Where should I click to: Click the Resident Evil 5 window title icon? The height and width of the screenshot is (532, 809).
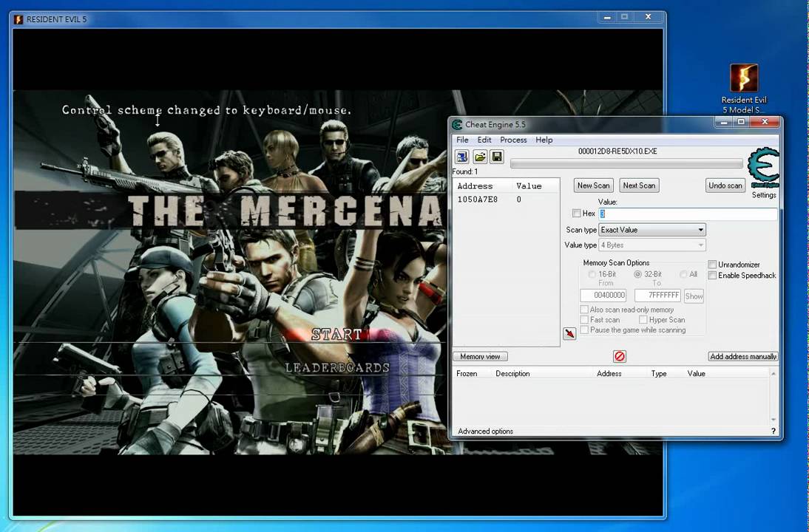point(18,20)
